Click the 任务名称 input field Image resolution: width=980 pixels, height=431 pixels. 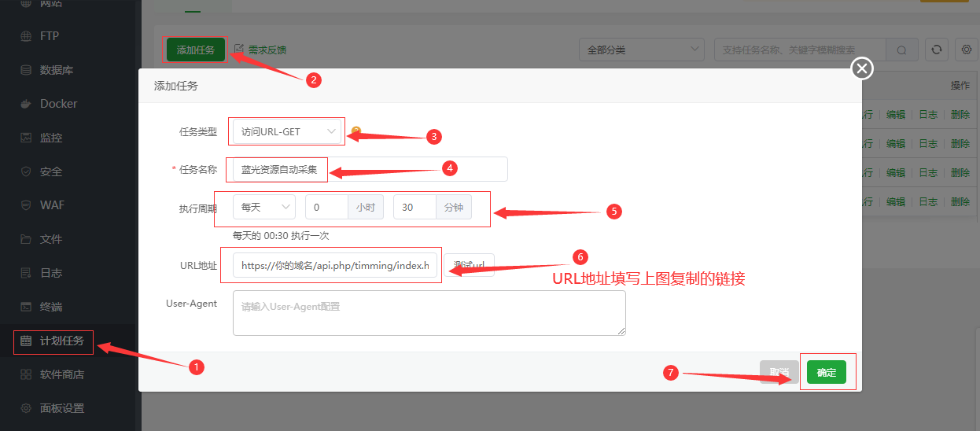click(x=370, y=169)
